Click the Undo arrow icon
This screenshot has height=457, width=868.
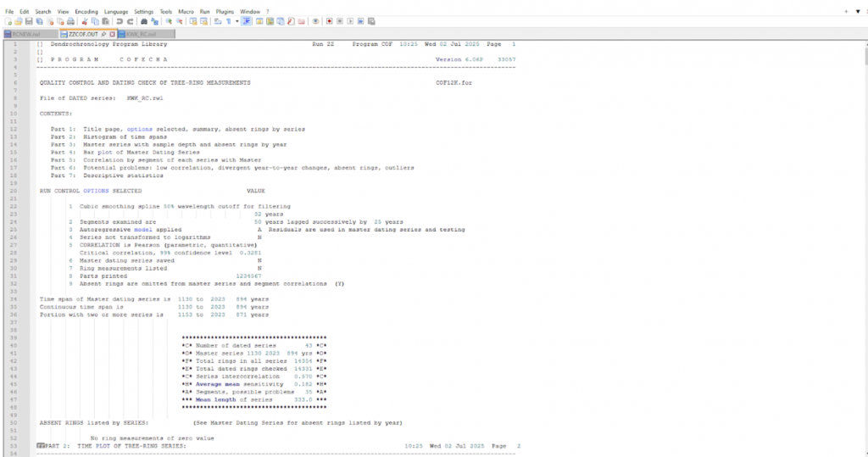(x=120, y=20)
